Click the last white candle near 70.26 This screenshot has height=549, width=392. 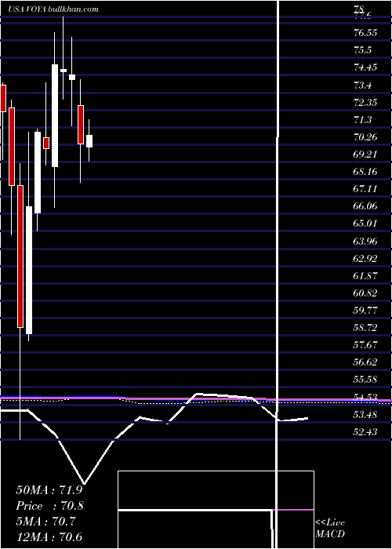coord(89,141)
